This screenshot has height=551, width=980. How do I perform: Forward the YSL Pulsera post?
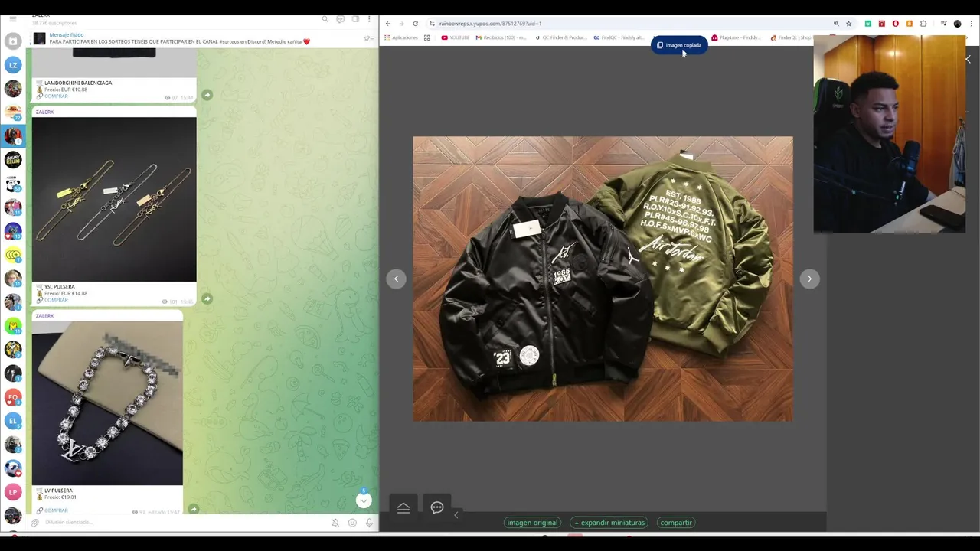[x=207, y=298]
